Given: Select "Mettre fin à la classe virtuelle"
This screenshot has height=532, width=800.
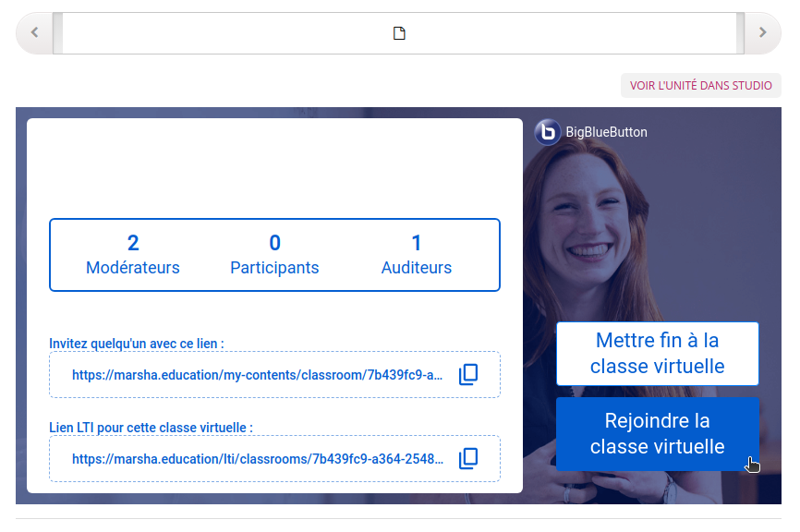Looking at the screenshot, I should [657, 354].
